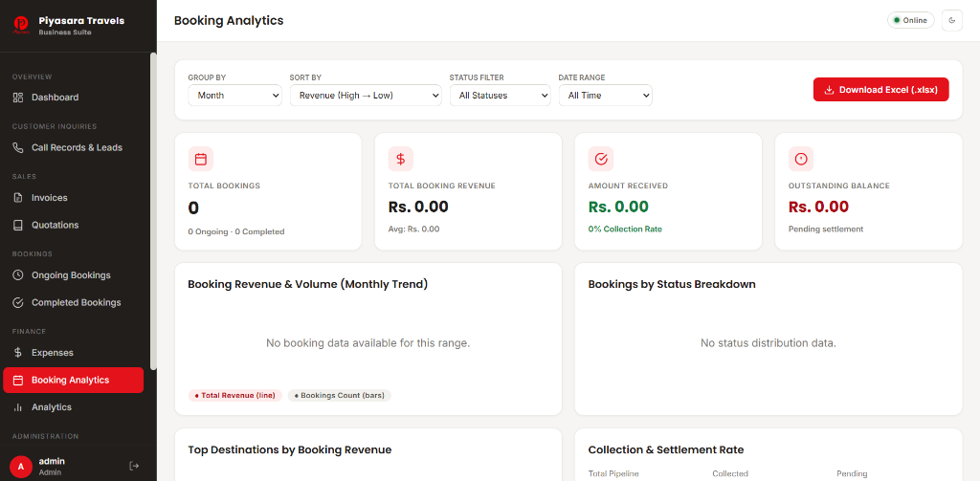Toggle Total Revenue (line) legend chip
This screenshot has height=481, width=980.
[235, 396]
